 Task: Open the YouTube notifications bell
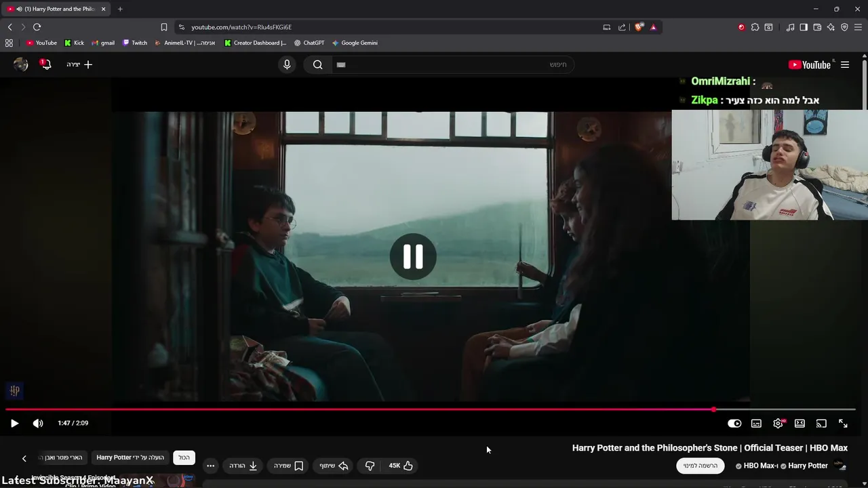click(x=45, y=64)
